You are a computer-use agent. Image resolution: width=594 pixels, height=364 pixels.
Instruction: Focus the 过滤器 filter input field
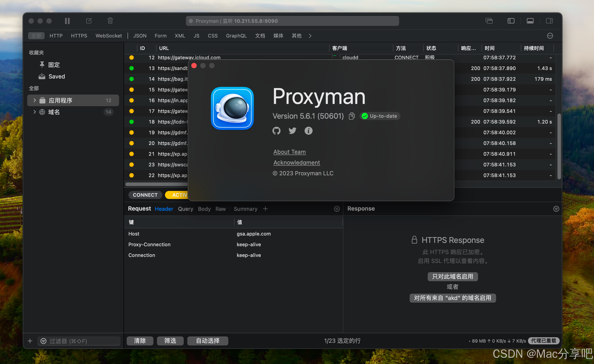click(x=79, y=341)
